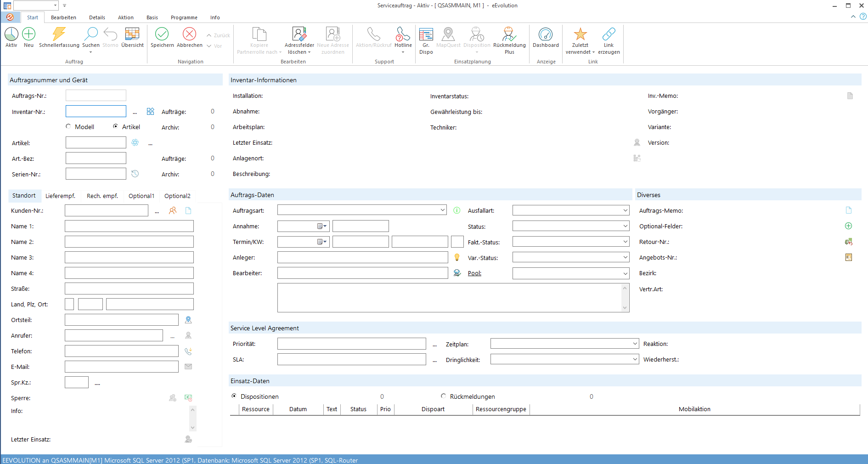Select the Dispositionen radio button
Screen dimensions: 868x464
click(234, 396)
